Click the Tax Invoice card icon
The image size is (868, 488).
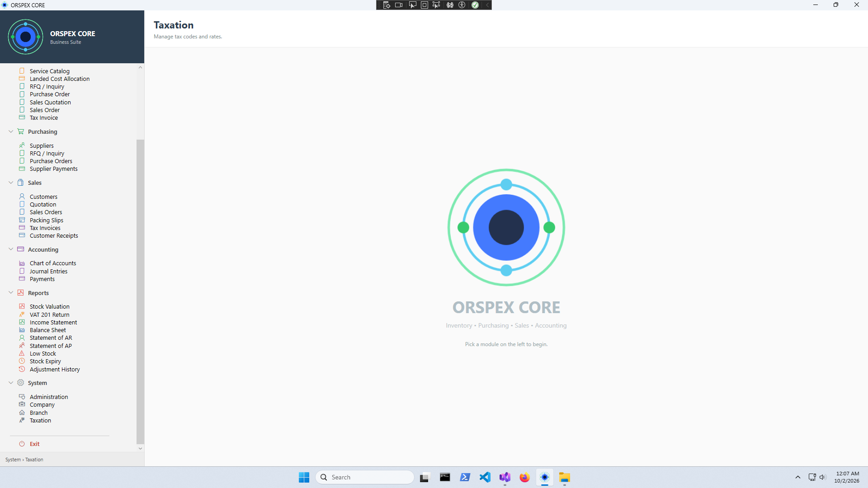(22, 117)
